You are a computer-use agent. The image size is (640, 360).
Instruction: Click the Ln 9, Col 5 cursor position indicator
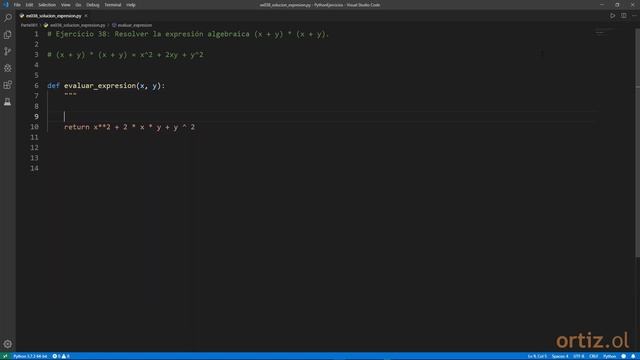[x=537, y=356]
